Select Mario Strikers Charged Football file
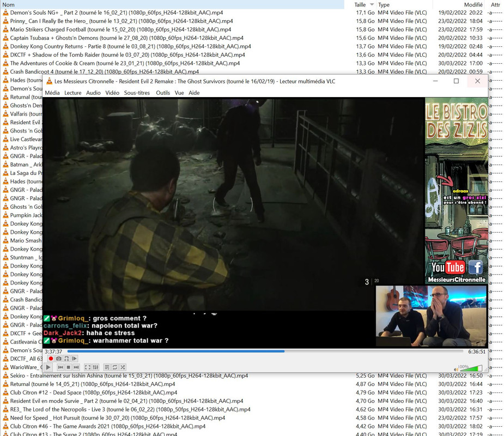Viewport: 504px width, 436px height. [120, 29]
